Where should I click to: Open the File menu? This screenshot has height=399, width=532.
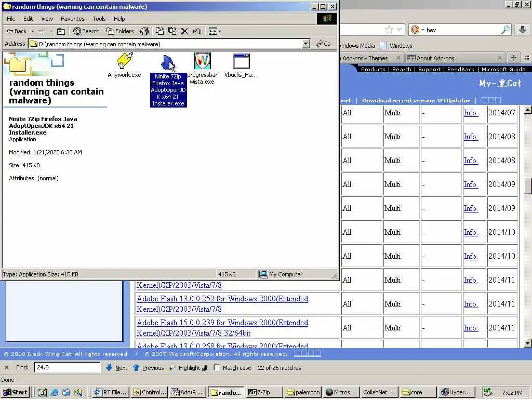[11, 19]
